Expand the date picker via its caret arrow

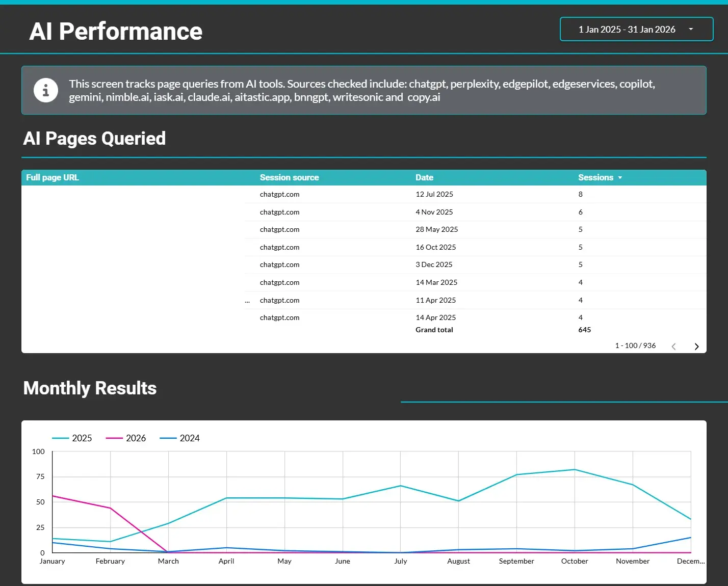691,29
